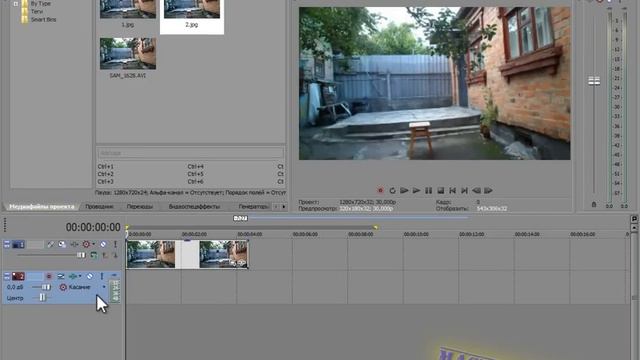Adjust audio track 2 volume slider
Screen dimensions: 640x360
[x=46, y=287]
